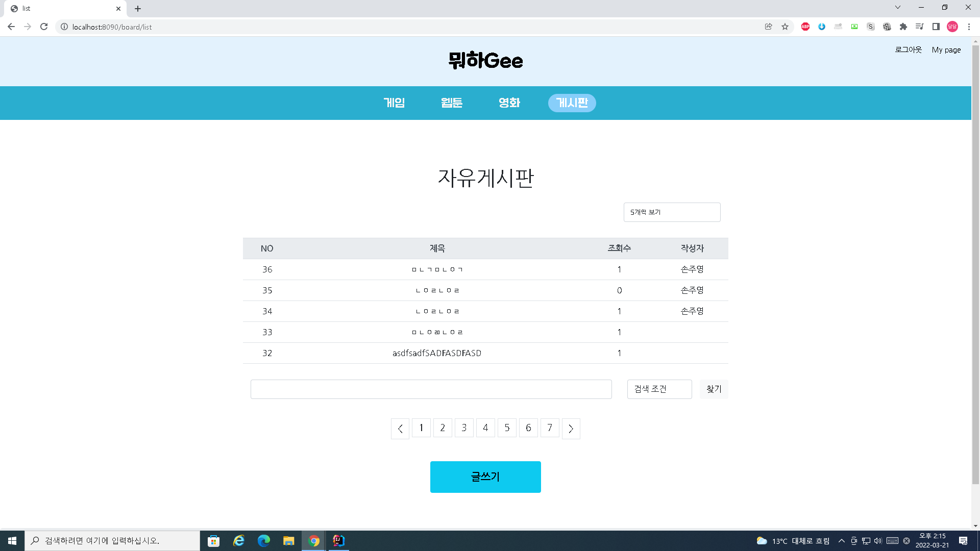Reload the page via refresh icon
The height and width of the screenshot is (551, 980).
point(44,27)
